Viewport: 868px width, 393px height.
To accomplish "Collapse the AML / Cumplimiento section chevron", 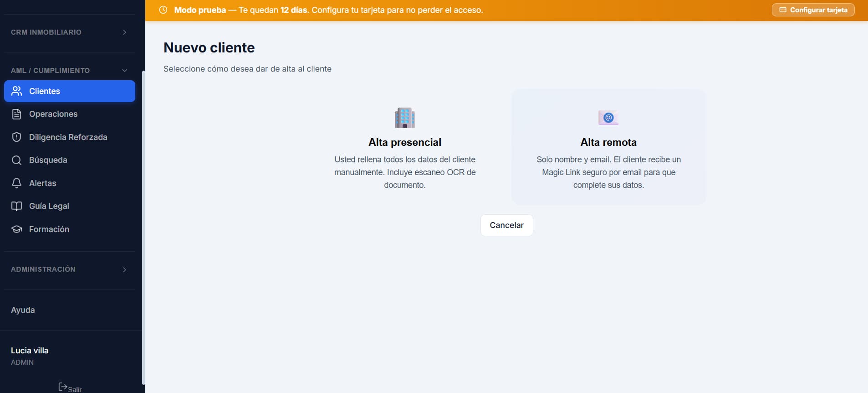I will (x=125, y=71).
